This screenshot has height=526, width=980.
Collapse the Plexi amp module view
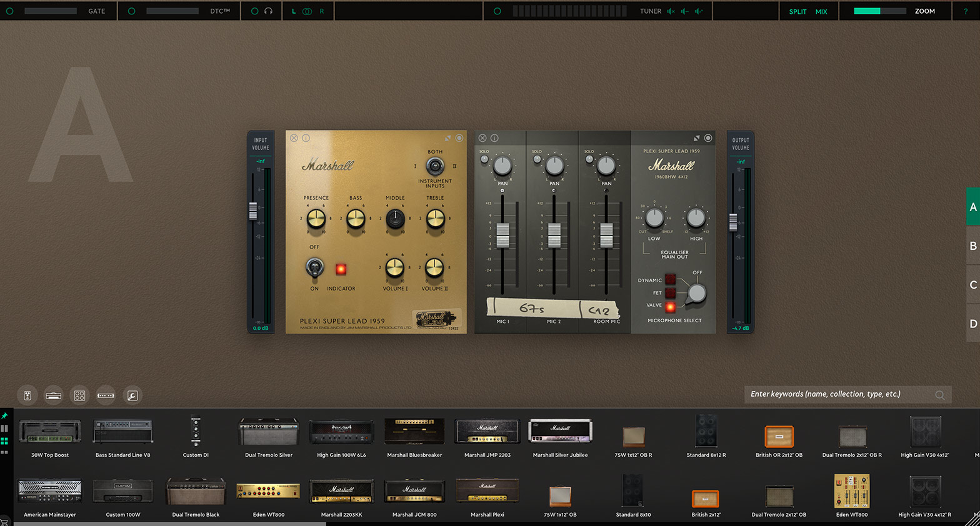[447, 138]
